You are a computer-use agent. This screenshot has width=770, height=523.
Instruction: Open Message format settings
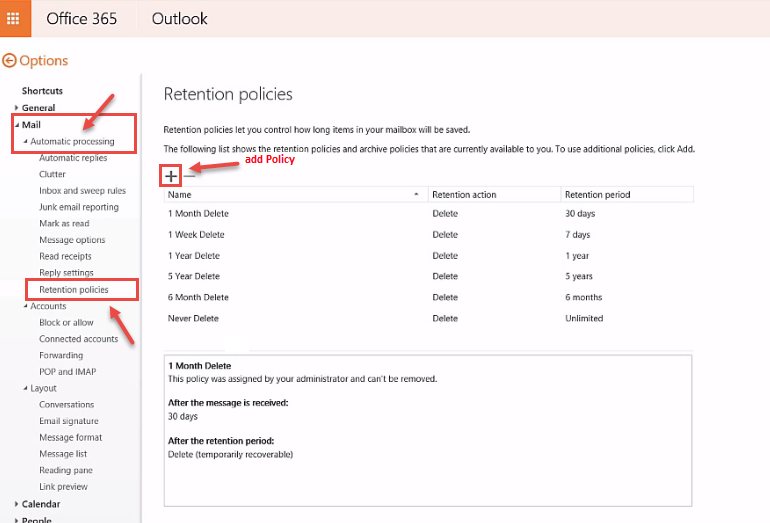click(71, 437)
